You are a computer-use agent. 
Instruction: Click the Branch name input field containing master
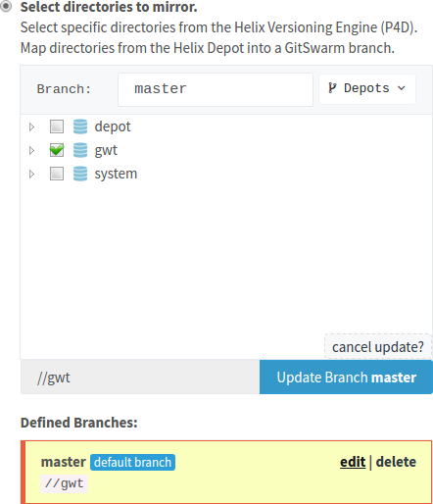pos(216,89)
